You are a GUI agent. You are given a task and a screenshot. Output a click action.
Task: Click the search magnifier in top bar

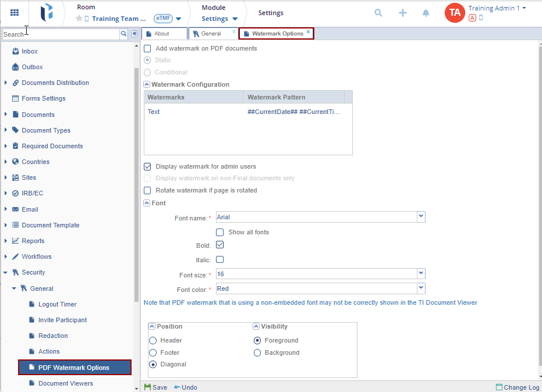click(378, 13)
